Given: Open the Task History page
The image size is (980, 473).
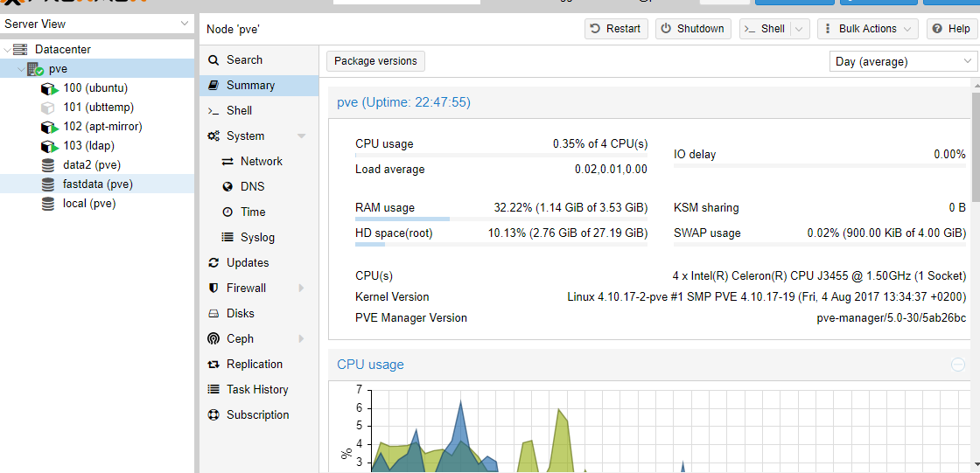Looking at the screenshot, I should pyautogui.click(x=259, y=389).
